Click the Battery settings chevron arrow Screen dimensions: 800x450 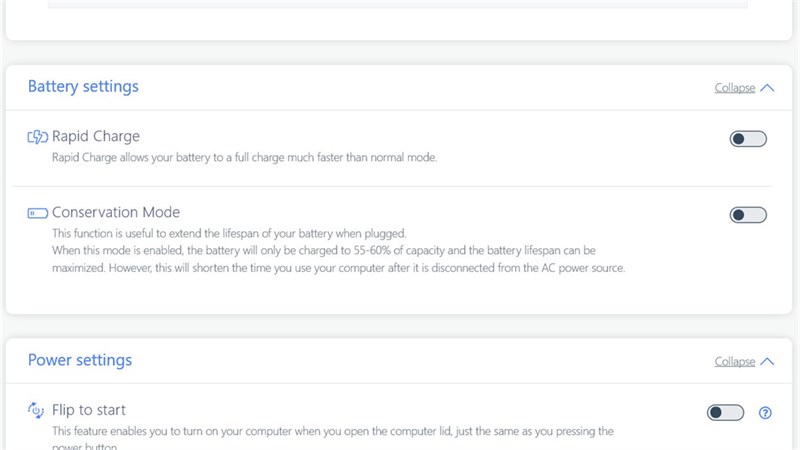767,88
